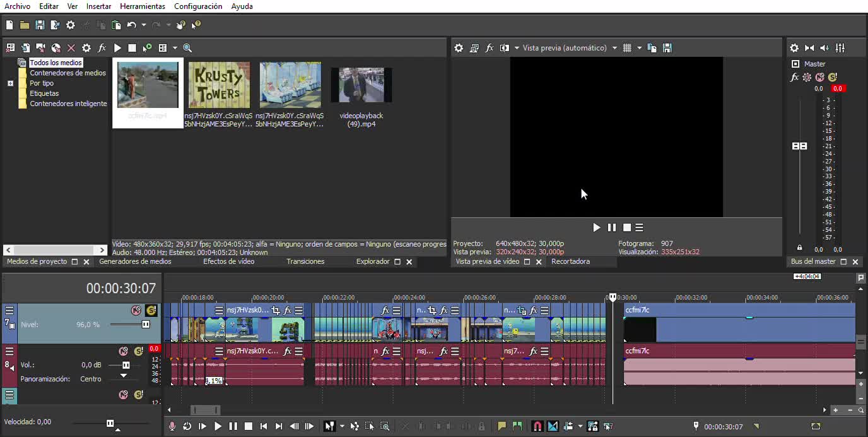
Task: Click the Nivel slider on video track 7
Action: tap(146, 325)
